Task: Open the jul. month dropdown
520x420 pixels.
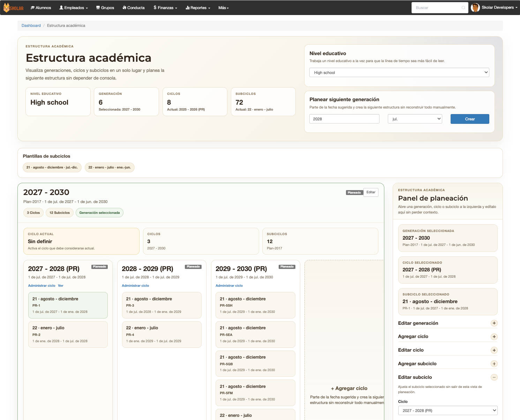Action: coord(415,119)
